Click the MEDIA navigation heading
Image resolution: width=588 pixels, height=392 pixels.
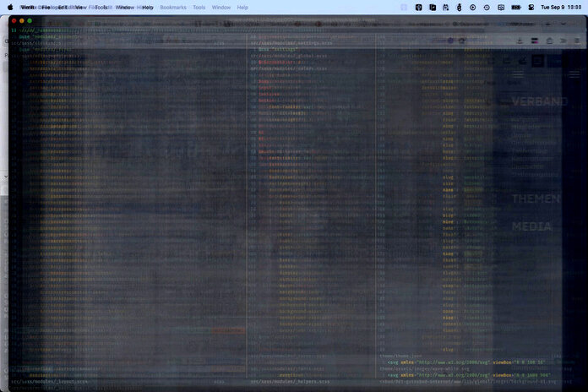point(532,227)
